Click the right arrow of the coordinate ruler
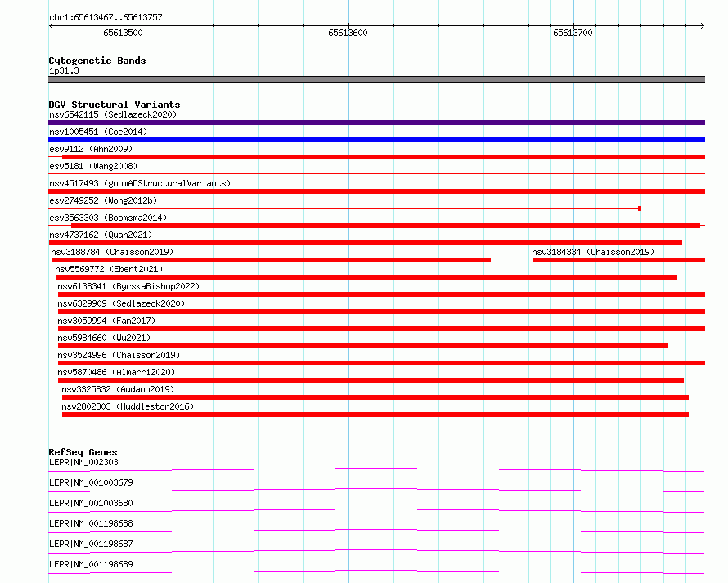The height and width of the screenshot is (583, 728). [702, 25]
